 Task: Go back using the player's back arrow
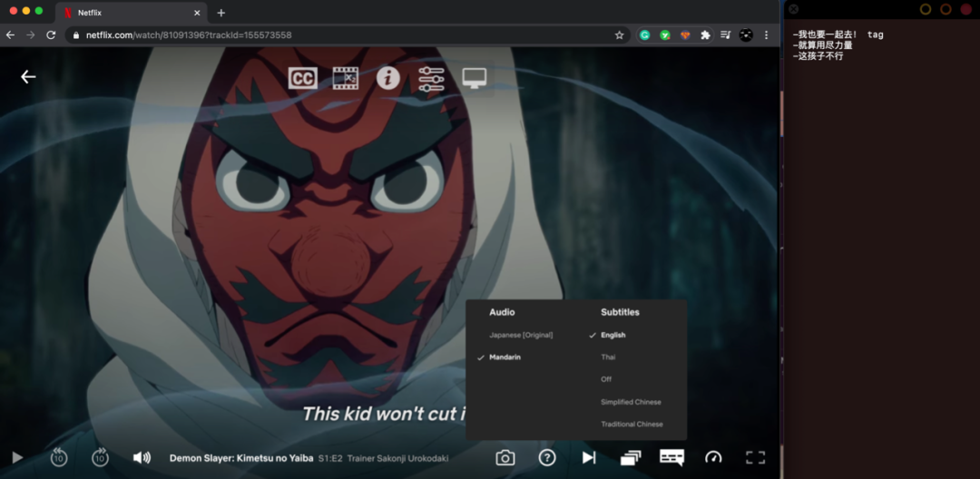click(x=28, y=77)
